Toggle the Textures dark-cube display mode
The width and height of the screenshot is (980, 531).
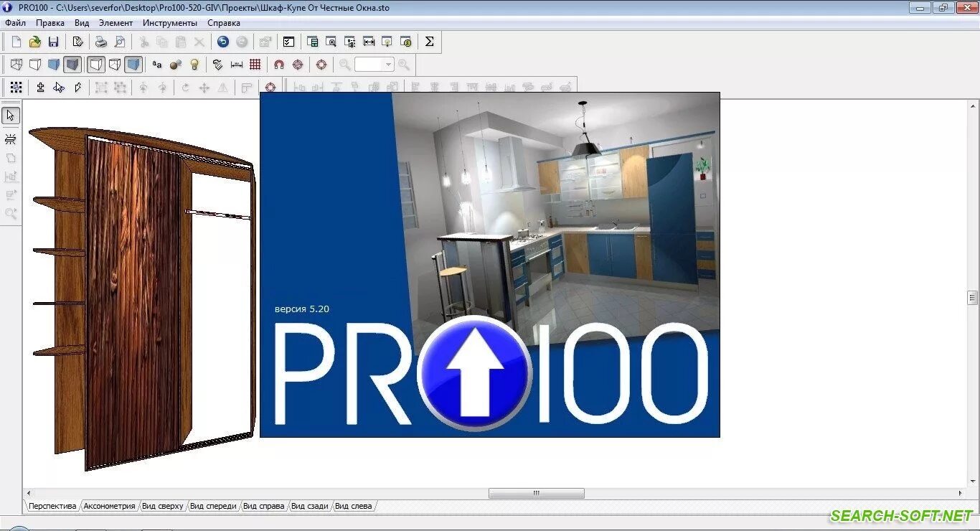(x=72, y=65)
